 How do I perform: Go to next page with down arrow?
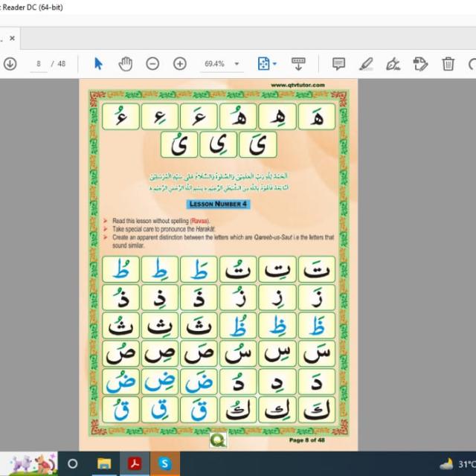point(10,64)
